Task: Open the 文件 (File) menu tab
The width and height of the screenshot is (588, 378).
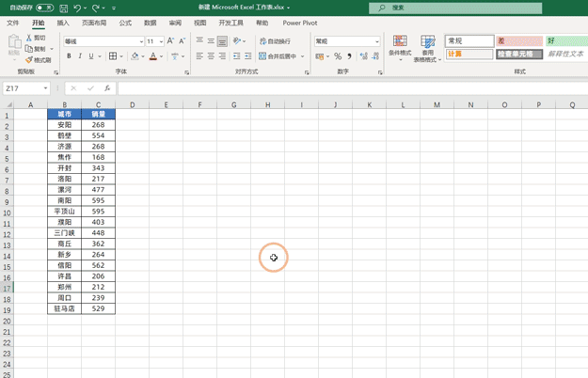Action: tap(13, 23)
